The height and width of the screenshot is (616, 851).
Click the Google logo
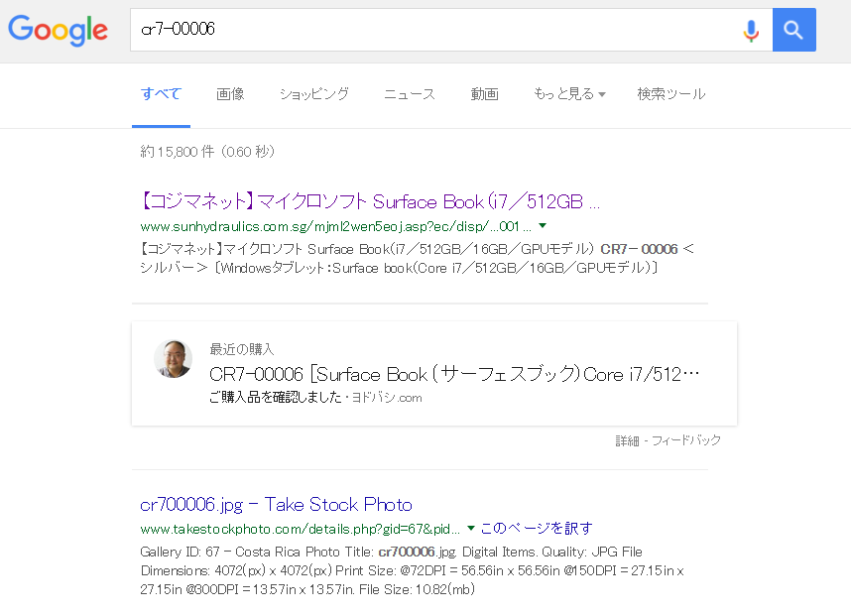pyautogui.click(x=58, y=30)
